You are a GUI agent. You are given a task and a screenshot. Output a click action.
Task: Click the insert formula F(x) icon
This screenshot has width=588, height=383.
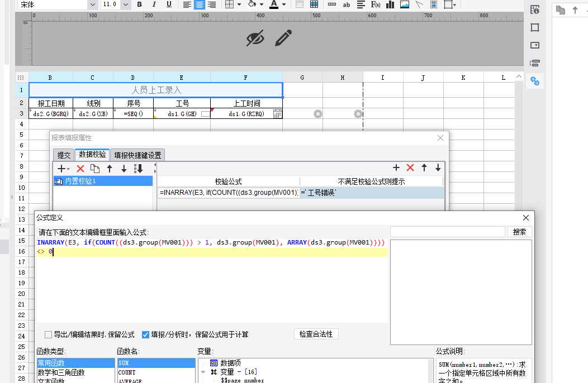coord(376,4)
